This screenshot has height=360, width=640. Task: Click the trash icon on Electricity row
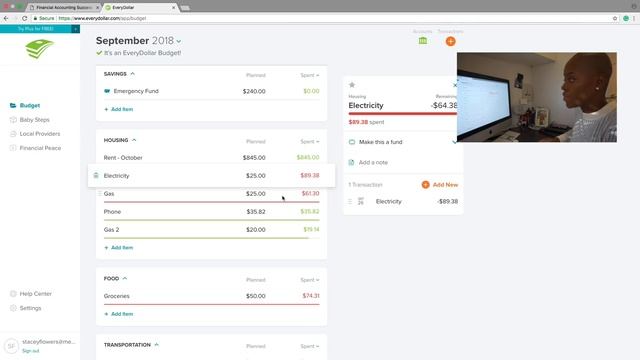[x=96, y=176]
